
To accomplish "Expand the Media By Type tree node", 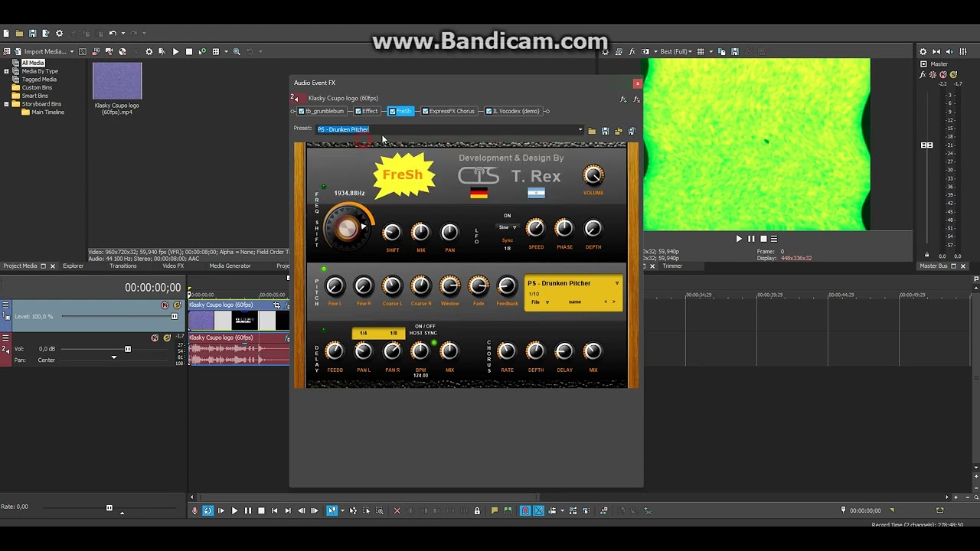I will [6, 71].
